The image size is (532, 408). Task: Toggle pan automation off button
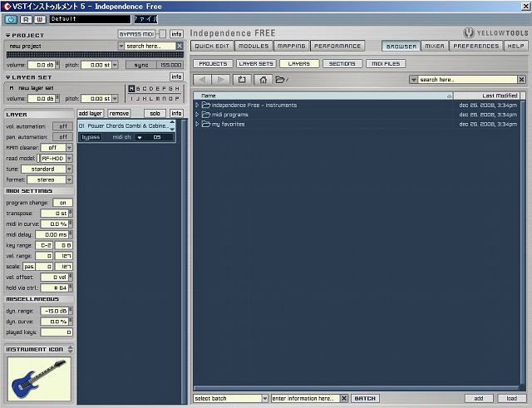[63, 136]
